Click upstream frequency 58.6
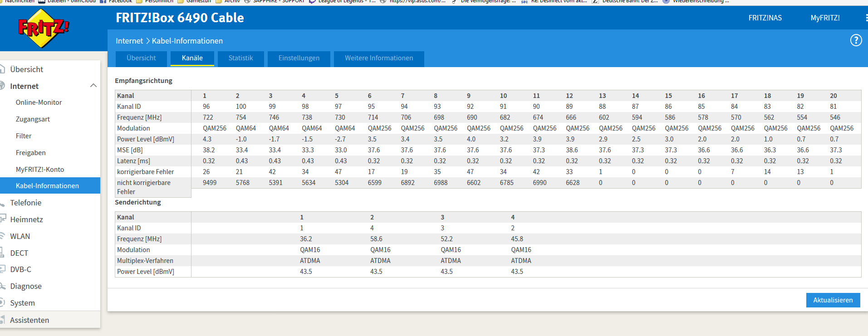Screen dimensions: 868x336 (x=376, y=239)
